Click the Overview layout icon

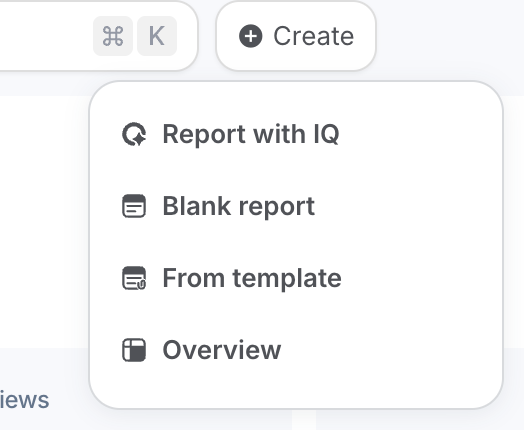134,350
